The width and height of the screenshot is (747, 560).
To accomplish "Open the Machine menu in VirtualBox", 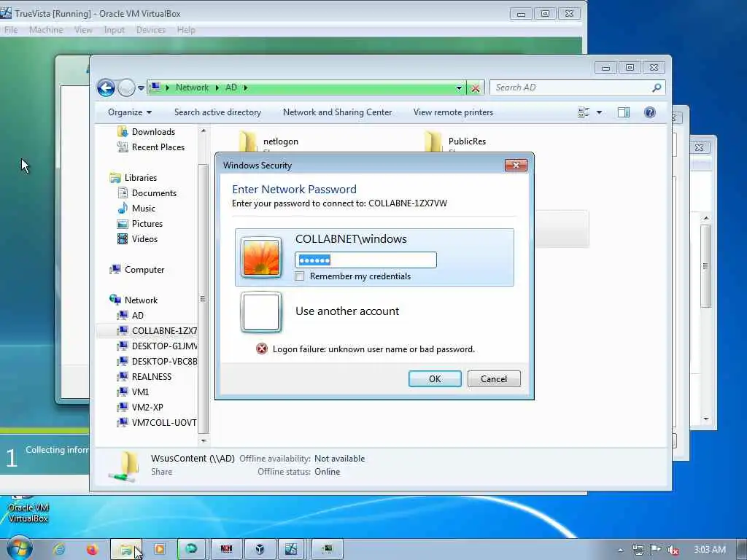I will coord(46,30).
